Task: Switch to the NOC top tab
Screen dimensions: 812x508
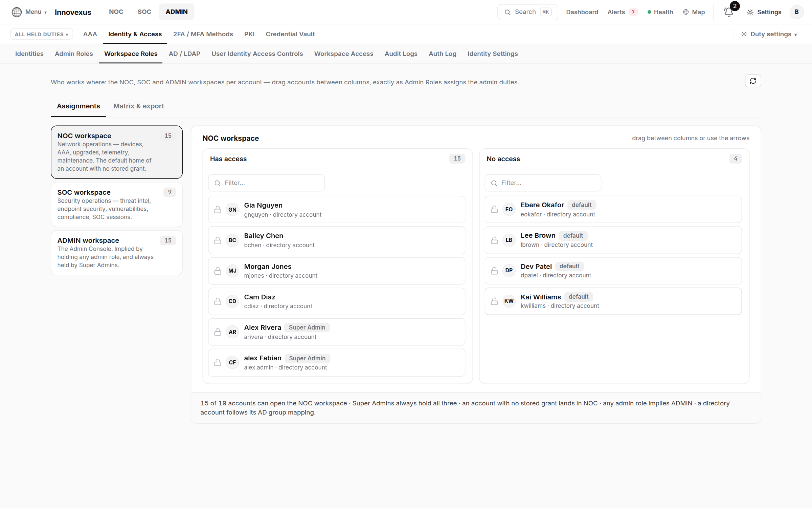Action: [x=116, y=12]
